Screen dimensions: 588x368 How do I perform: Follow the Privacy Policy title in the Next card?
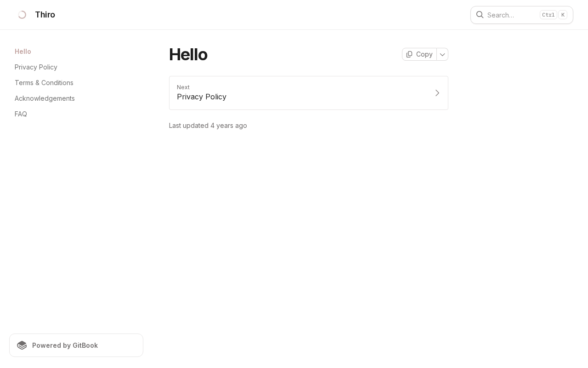(x=202, y=97)
